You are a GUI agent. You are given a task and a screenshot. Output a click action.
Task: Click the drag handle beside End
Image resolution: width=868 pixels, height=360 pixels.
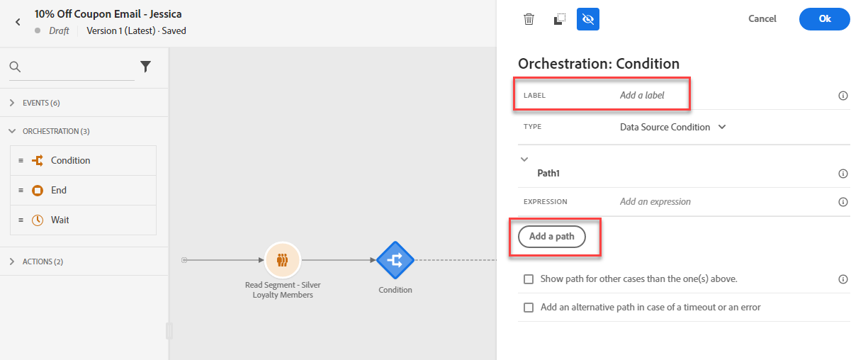[21, 191]
